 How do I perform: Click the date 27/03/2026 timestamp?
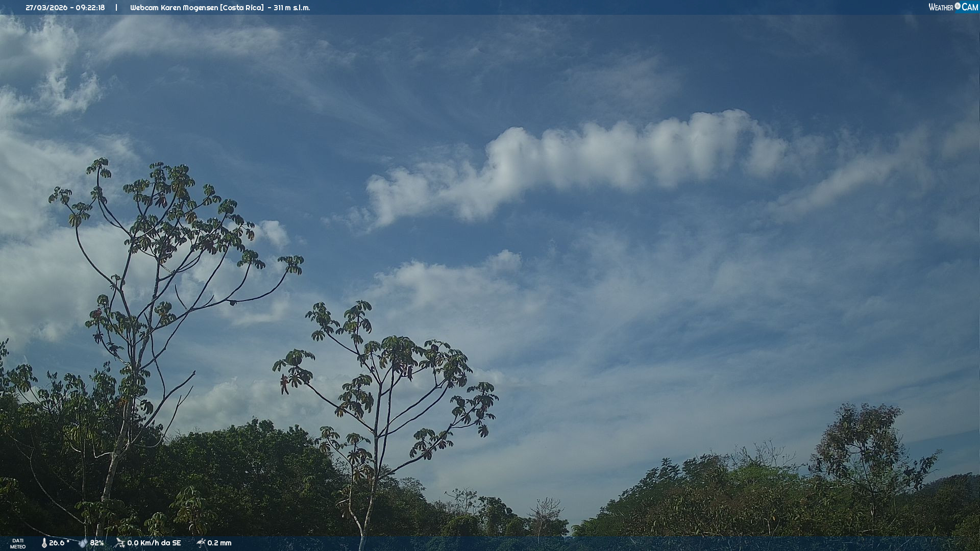coord(46,8)
